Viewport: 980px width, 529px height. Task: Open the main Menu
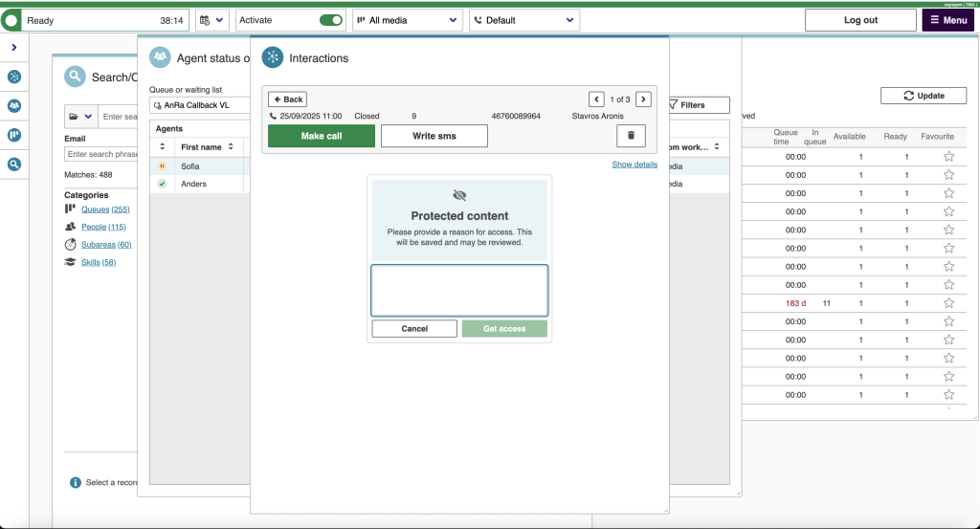point(947,20)
